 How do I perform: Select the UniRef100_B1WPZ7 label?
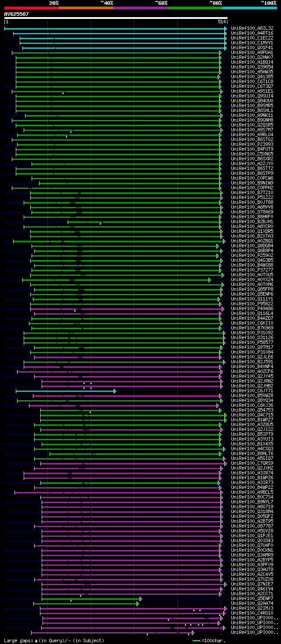(252, 420)
